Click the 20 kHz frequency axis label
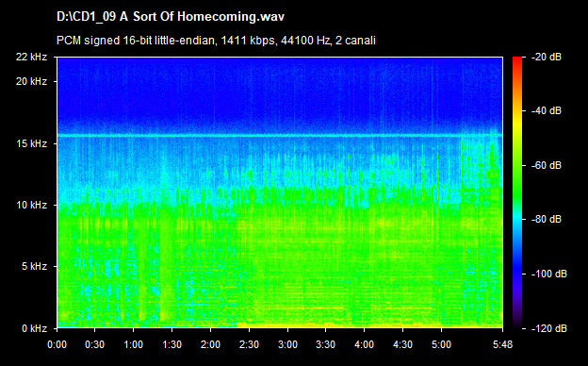Screen dimensions: 588x366 31,81
